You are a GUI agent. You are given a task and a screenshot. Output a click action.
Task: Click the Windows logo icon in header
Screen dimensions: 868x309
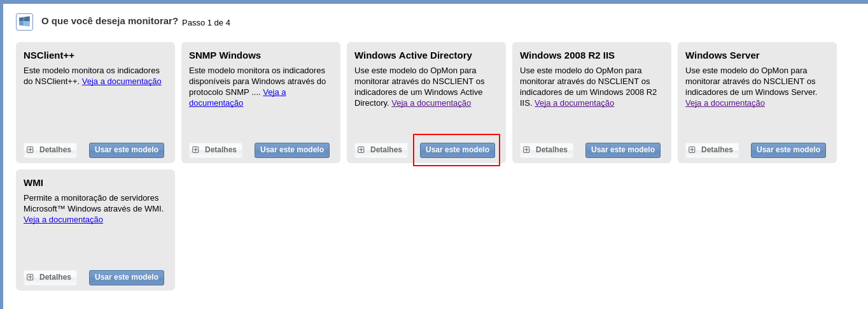[24, 22]
